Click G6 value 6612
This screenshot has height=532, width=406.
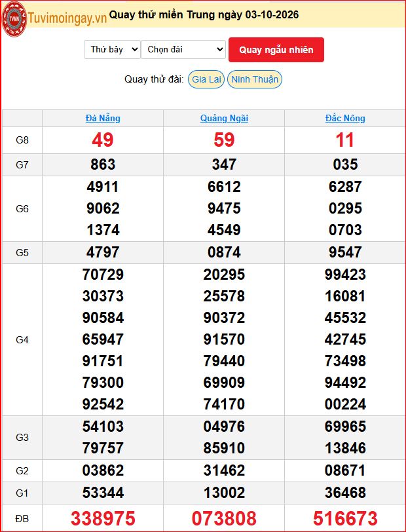224,187
